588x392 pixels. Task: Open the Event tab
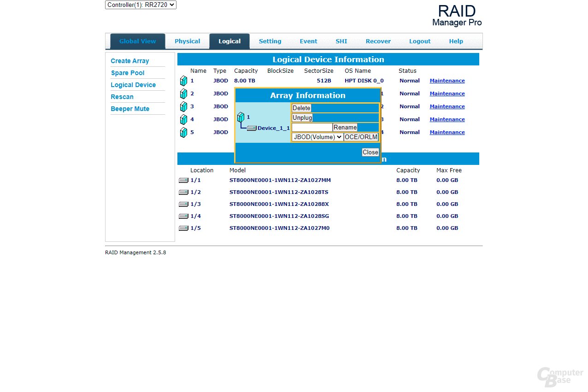click(308, 41)
